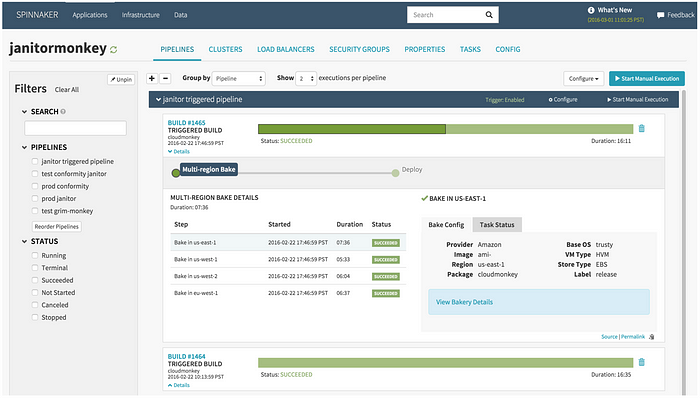Check the prod janitor pipeline filter
The width and height of the screenshot is (700, 398).
point(35,198)
